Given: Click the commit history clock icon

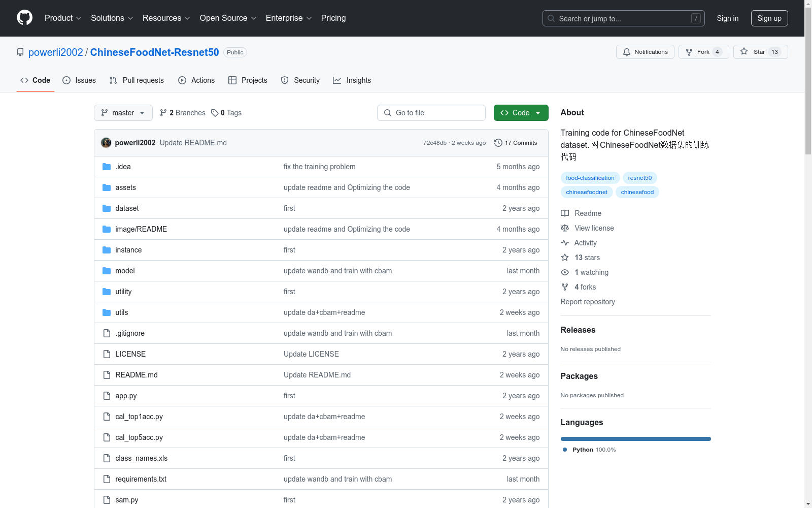Looking at the screenshot, I should tap(498, 143).
